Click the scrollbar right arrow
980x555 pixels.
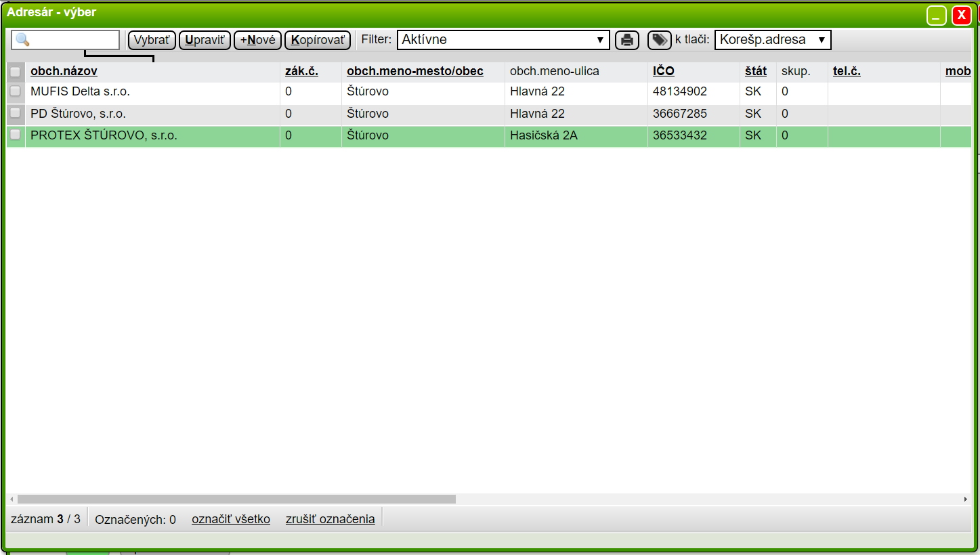[966, 500]
